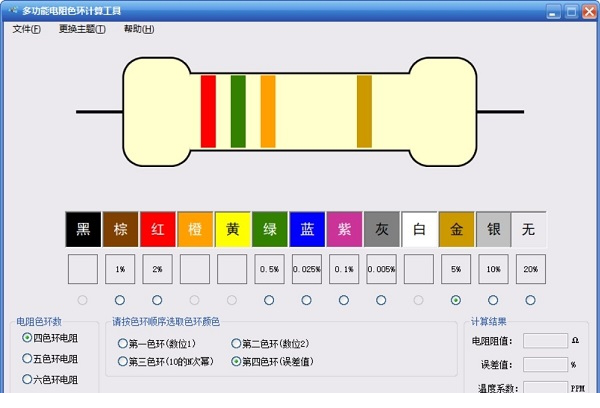Image resolution: width=600 pixels, height=408 pixels.
Task: Select 第一色环(数位1) band option
Action: [x=157, y=343]
